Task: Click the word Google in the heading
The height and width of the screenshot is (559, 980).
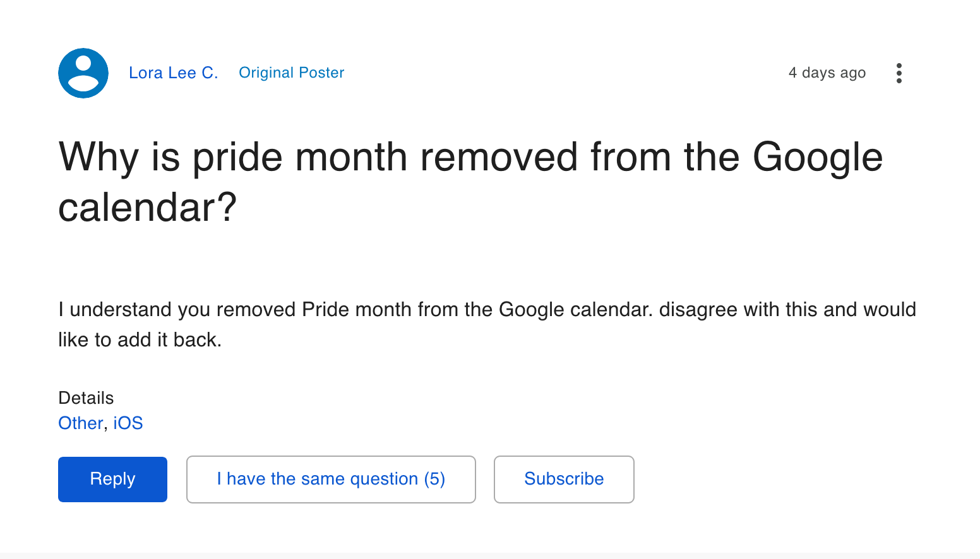Action: tap(818, 157)
